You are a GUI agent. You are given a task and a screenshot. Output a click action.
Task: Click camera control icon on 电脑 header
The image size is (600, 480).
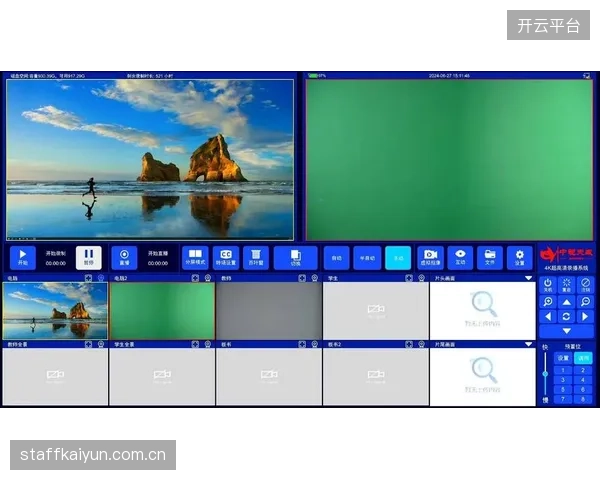(101, 278)
